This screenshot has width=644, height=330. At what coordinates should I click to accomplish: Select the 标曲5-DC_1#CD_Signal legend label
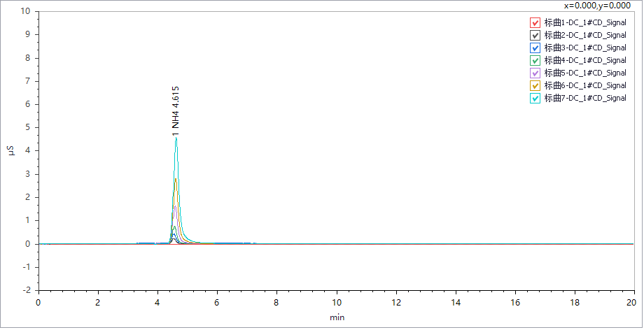[x=585, y=73]
